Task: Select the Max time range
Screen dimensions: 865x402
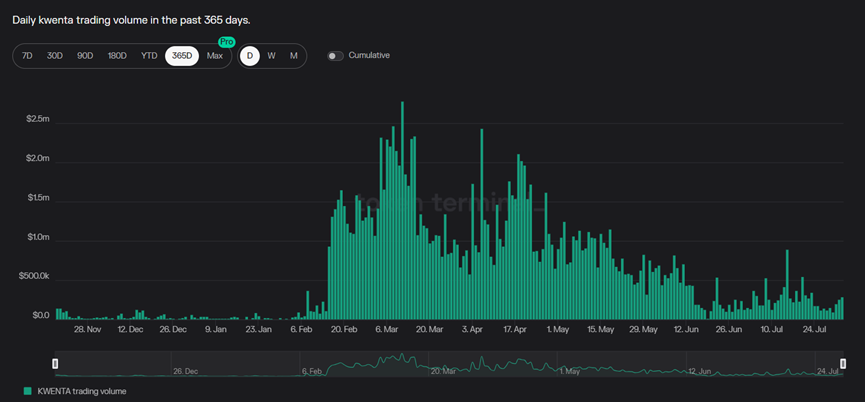Action: [214, 56]
